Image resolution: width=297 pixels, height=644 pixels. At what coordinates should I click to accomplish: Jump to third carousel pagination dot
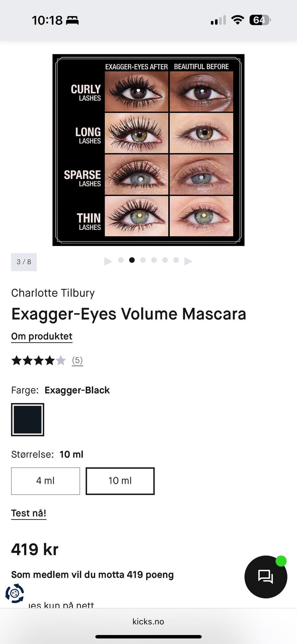[x=143, y=260]
